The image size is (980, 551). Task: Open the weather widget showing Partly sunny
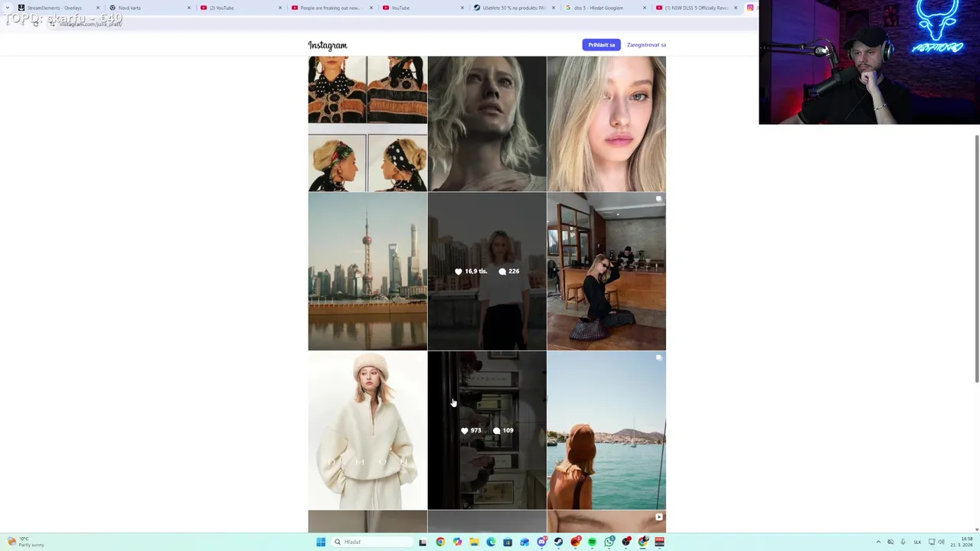tap(25, 542)
